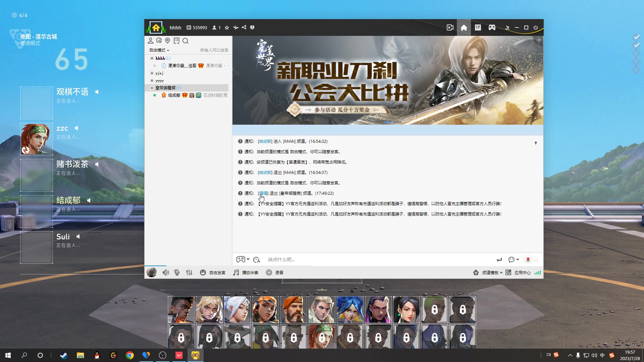The width and height of the screenshot is (644, 362).
Task: Send message with enter arrow icon
Action: tap(499, 260)
